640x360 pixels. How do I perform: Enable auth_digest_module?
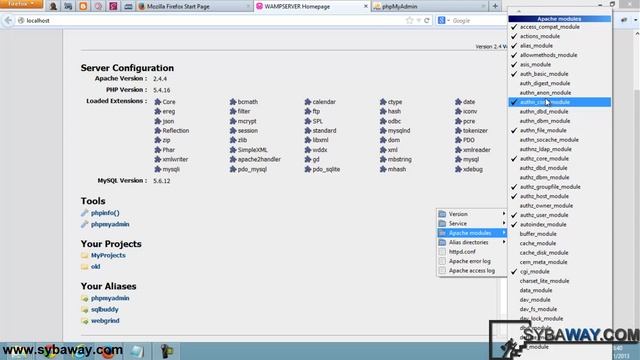click(x=559, y=83)
